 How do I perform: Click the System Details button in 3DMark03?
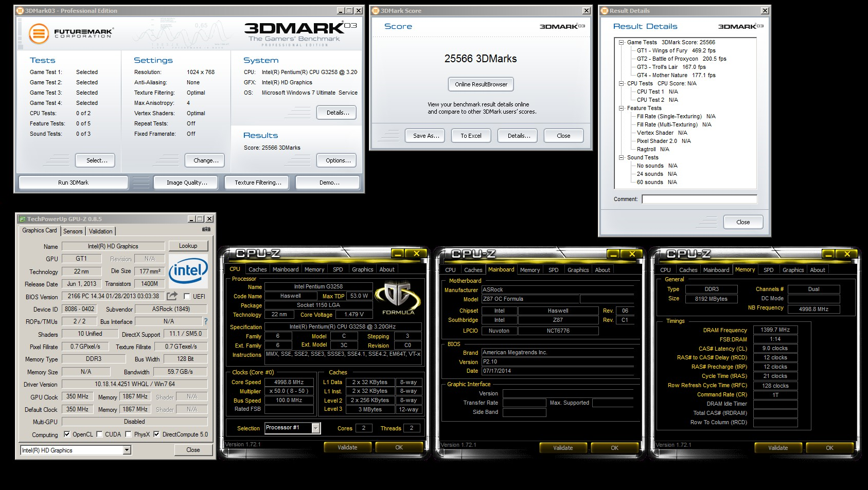[338, 113]
